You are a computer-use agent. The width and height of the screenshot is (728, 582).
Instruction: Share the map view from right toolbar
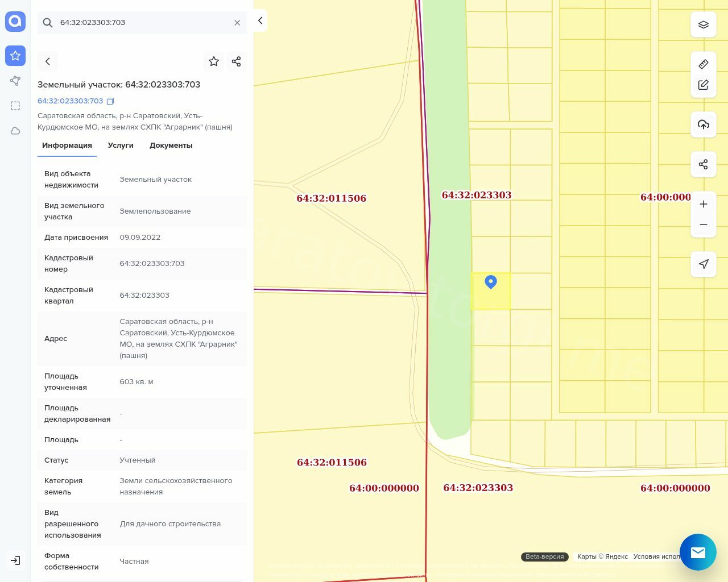click(703, 164)
